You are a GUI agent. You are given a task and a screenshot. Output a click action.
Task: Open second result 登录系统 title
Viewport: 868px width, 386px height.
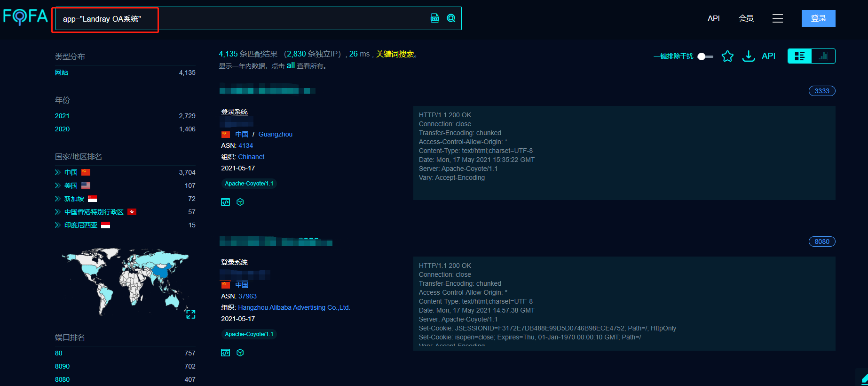[x=234, y=262]
